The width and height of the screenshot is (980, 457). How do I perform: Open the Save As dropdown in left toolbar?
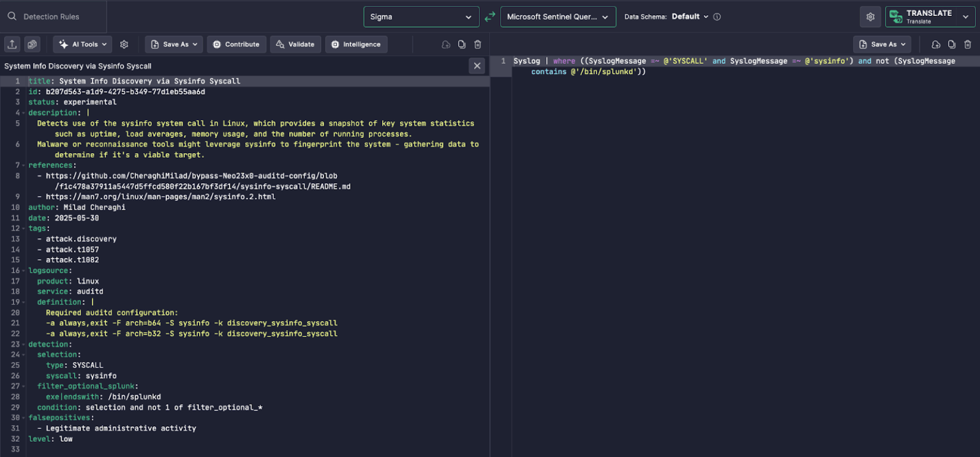[174, 44]
